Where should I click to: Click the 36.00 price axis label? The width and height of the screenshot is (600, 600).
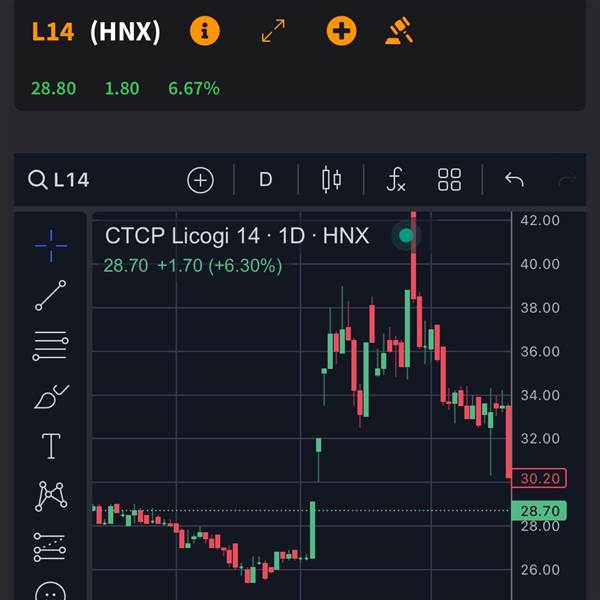coord(540,352)
